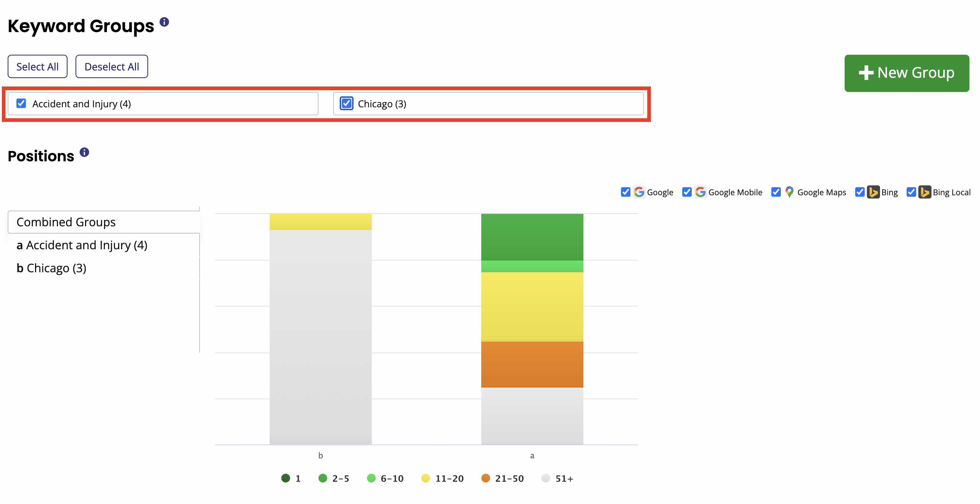Screen dimensions: 980x504
Task: Toggle the orange 21-50 legend dot
Action: pos(485,478)
